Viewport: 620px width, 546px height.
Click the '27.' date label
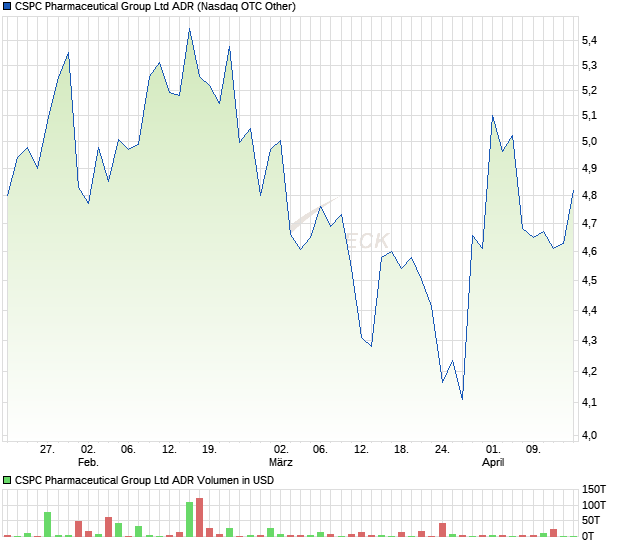click(47, 450)
